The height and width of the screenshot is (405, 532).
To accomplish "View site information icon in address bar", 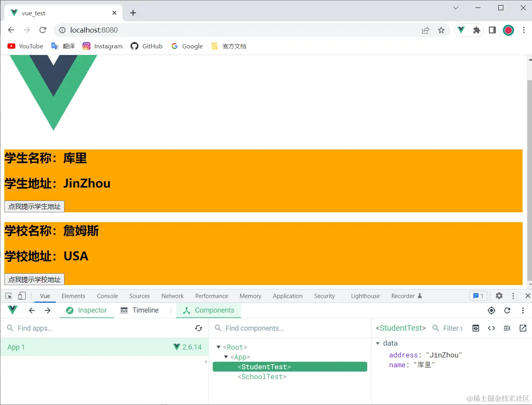I will 62,30.
